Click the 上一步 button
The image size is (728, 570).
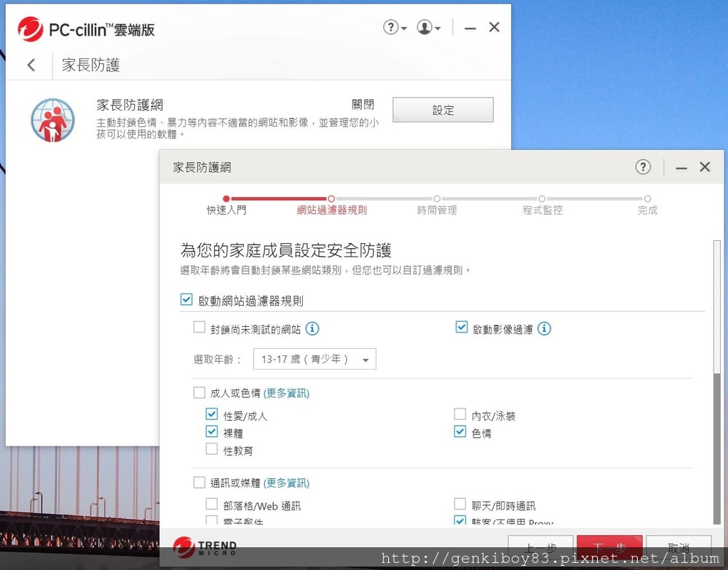(x=540, y=547)
